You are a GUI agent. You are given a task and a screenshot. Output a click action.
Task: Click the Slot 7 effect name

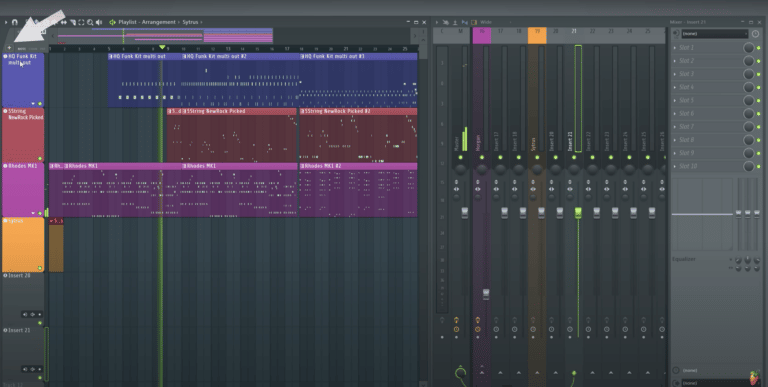click(x=686, y=127)
